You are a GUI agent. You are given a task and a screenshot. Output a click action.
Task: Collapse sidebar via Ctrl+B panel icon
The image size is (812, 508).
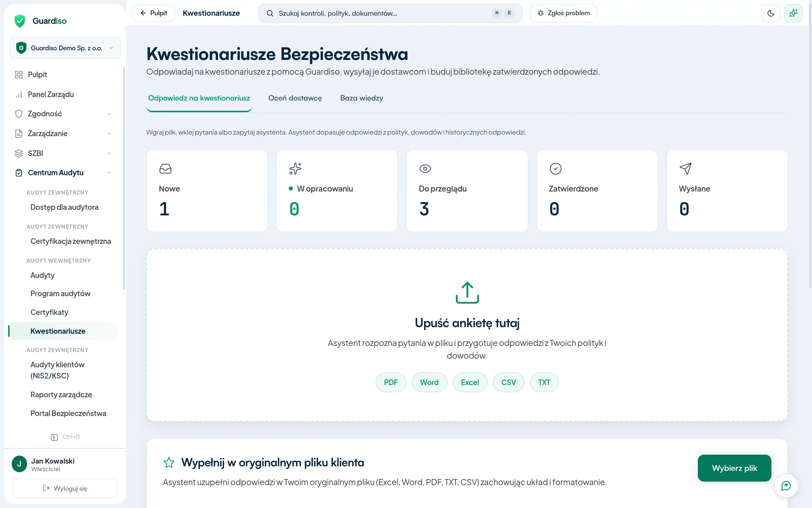[x=54, y=437]
